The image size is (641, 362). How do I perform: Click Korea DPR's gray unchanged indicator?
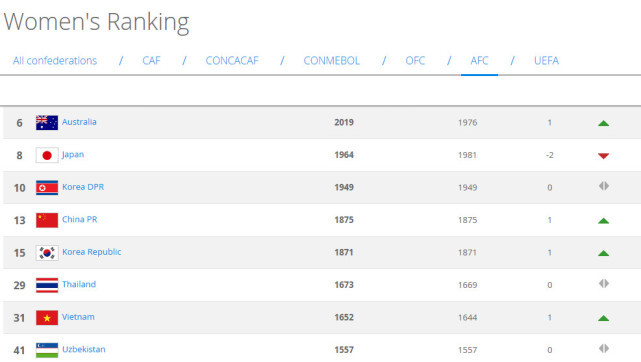click(x=604, y=186)
